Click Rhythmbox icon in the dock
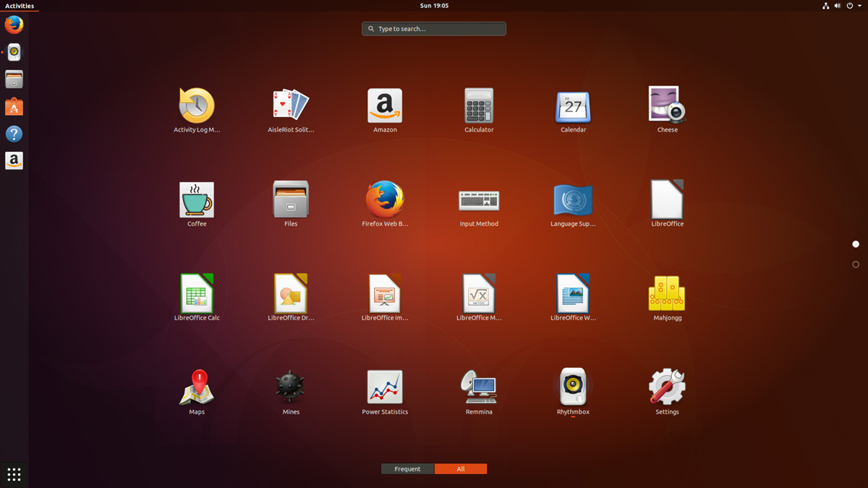 pos(14,52)
